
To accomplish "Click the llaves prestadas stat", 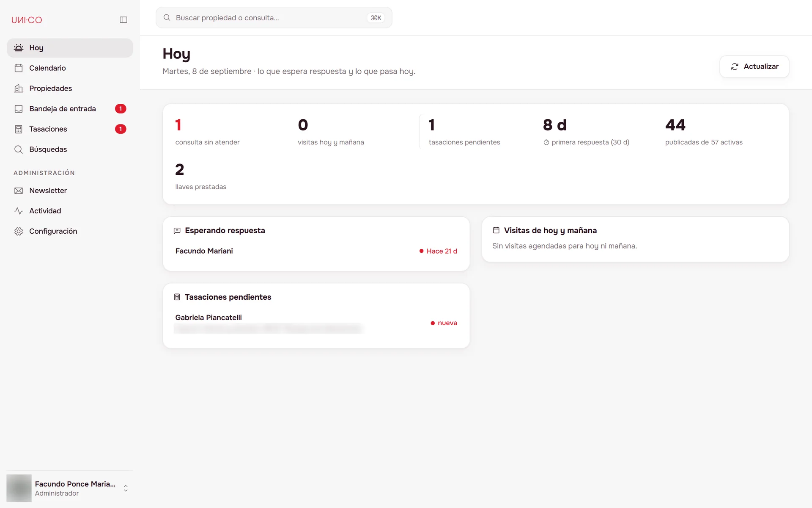I will click(200, 176).
